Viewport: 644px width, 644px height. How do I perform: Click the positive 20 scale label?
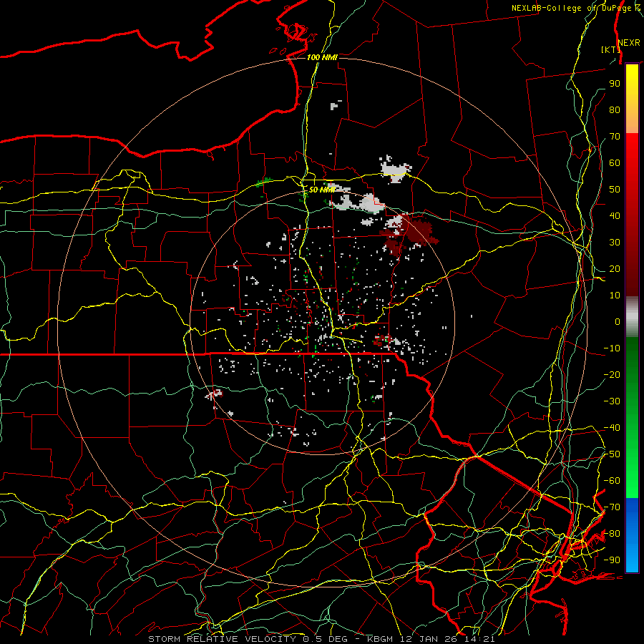pos(615,268)
